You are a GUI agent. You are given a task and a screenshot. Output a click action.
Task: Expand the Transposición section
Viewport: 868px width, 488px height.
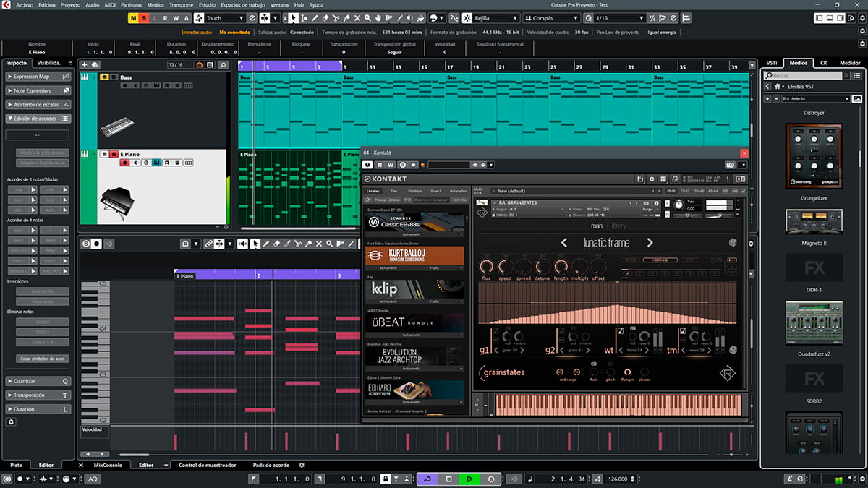(38, 395)
